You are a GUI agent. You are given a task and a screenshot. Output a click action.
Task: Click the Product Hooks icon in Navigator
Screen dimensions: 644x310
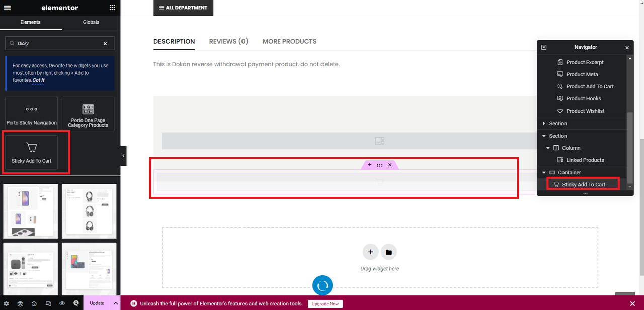point(561,98)
